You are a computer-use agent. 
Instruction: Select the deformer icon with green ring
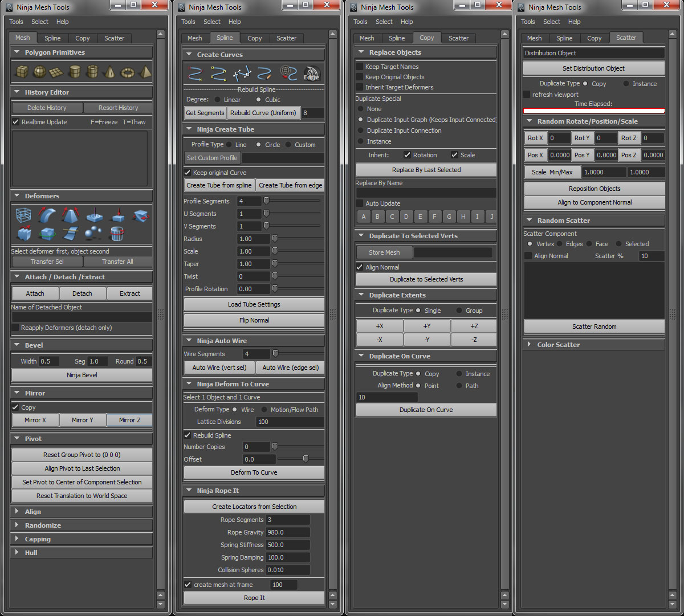(47, 234)
